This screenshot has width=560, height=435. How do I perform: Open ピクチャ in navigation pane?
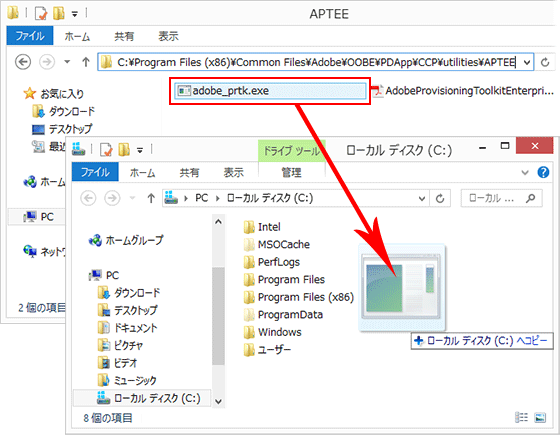(120, 345)
